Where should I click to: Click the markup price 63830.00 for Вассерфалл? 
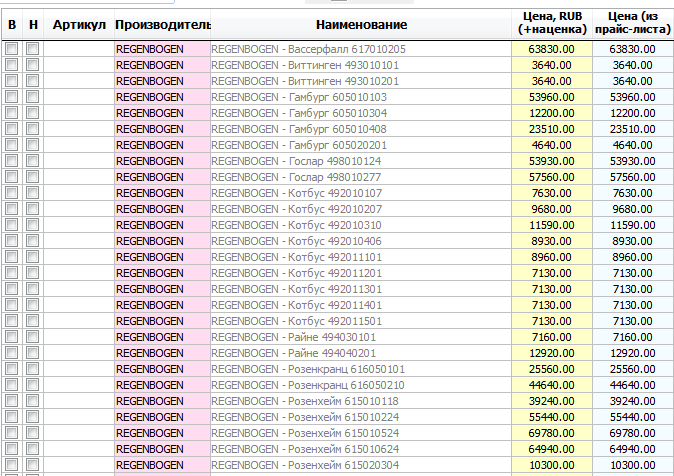(551, 49)
